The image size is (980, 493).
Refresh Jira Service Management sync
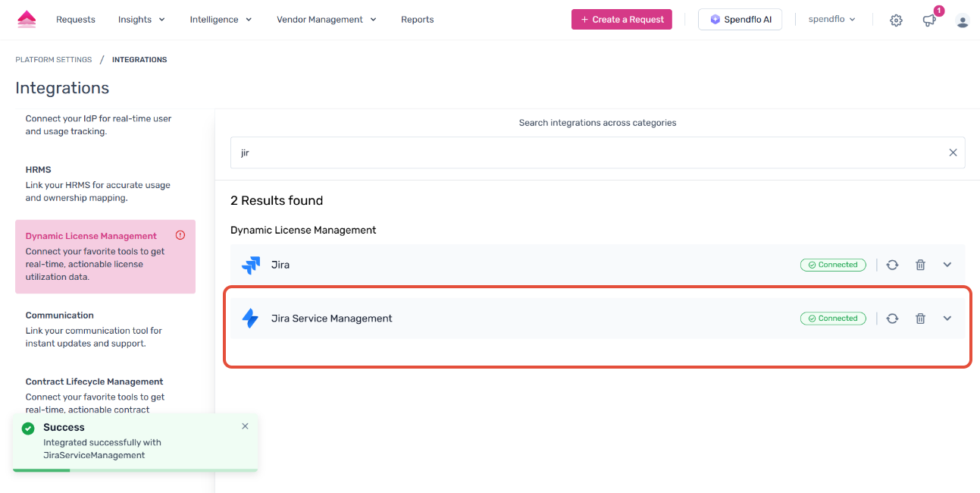coord(892,319)
